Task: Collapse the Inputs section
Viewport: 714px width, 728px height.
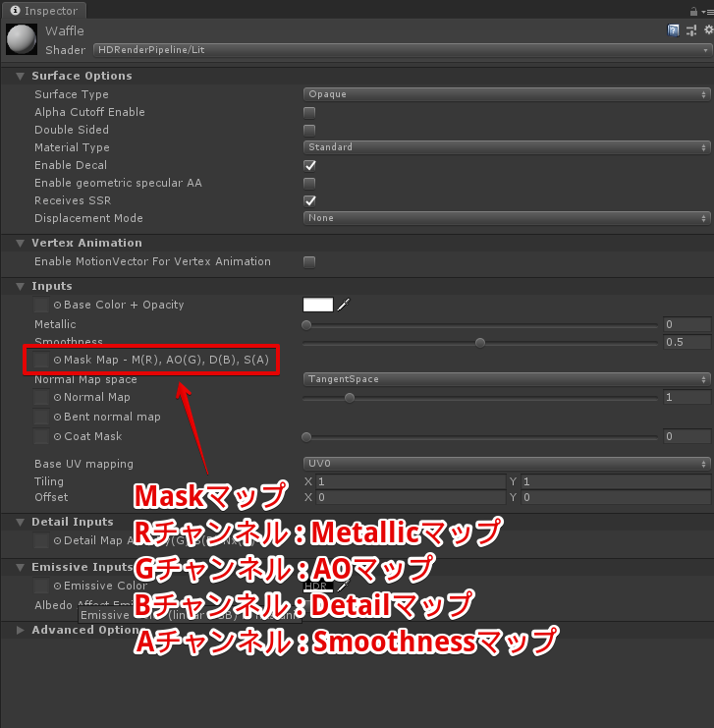Action: pyautogui.click(x=20, y=287)
